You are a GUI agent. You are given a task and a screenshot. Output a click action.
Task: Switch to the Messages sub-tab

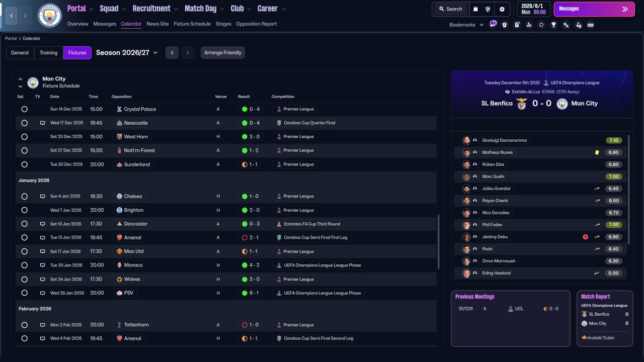click(105, 24)
